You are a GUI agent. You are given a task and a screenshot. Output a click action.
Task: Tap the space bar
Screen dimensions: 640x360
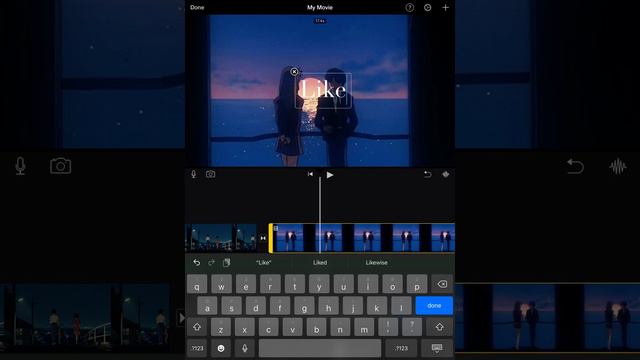tap(320, 348)
